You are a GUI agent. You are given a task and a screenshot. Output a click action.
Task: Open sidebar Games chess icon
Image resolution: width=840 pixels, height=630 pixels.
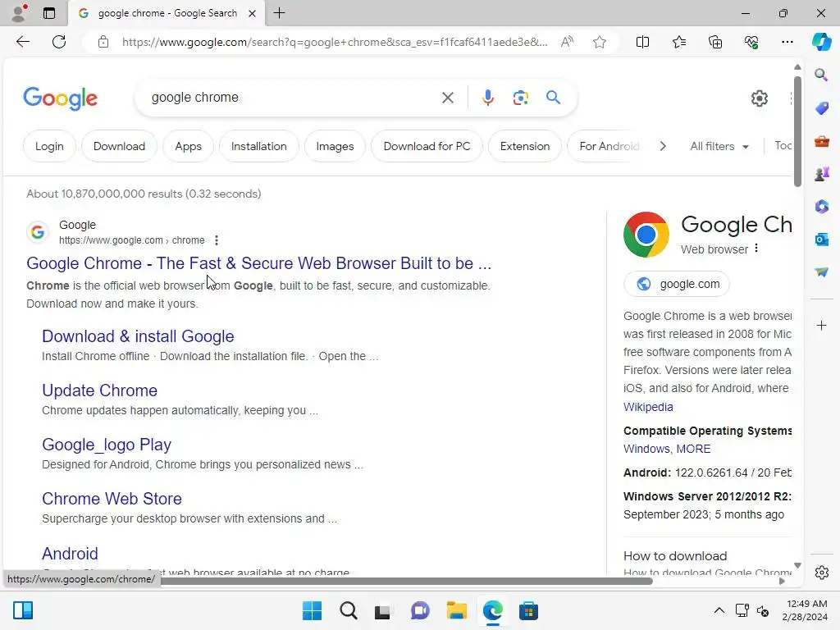click(x=821, y=174)
